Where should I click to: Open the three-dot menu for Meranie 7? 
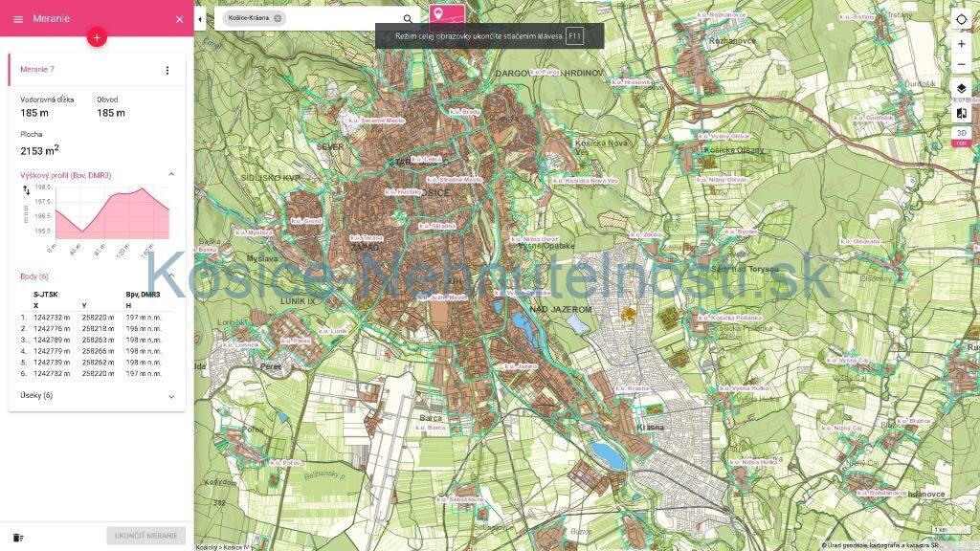pos(167,71)
